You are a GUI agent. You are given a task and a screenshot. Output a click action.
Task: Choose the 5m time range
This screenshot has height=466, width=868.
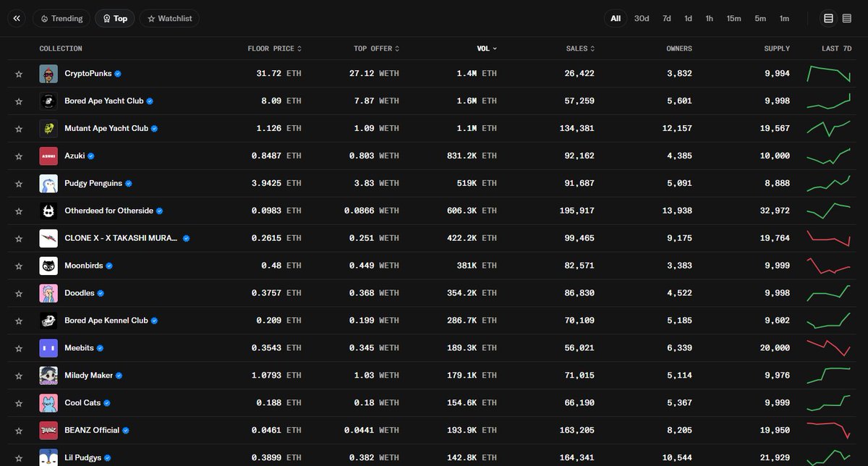[x=760, y=18]
